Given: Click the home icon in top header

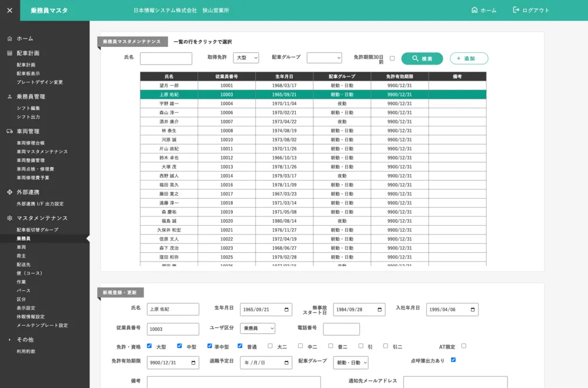Looking at the screenshot, I should 475,10.
